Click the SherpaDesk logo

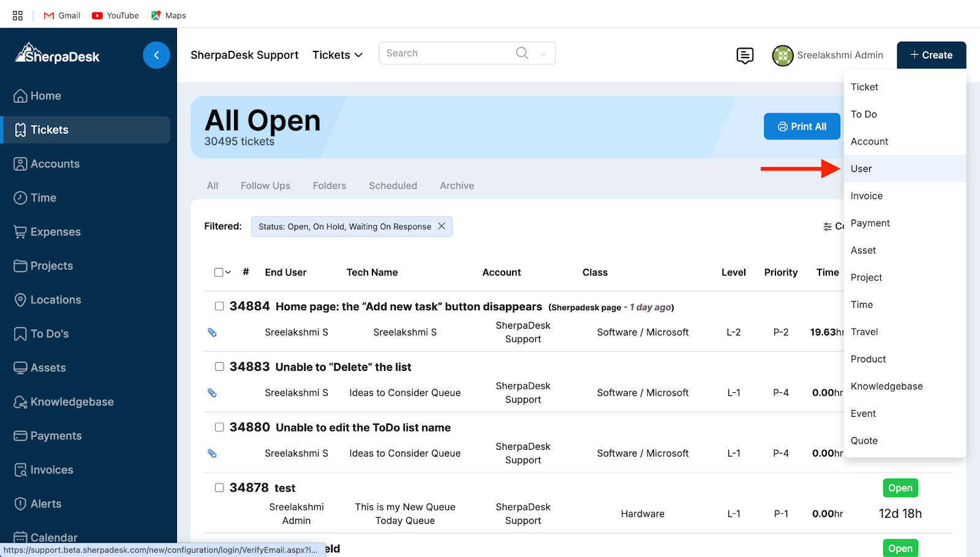pyautogui.click(x=58, y=54)
